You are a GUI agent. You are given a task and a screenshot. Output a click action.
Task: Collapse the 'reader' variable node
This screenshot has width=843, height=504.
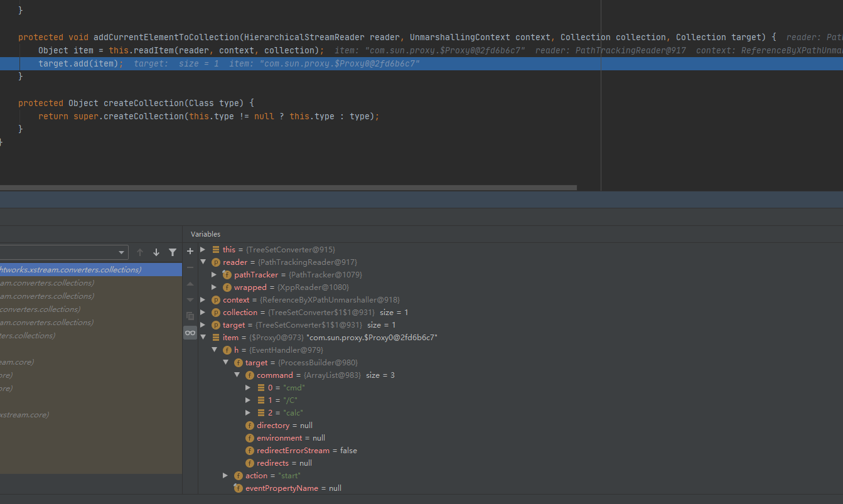coord(203,262)
